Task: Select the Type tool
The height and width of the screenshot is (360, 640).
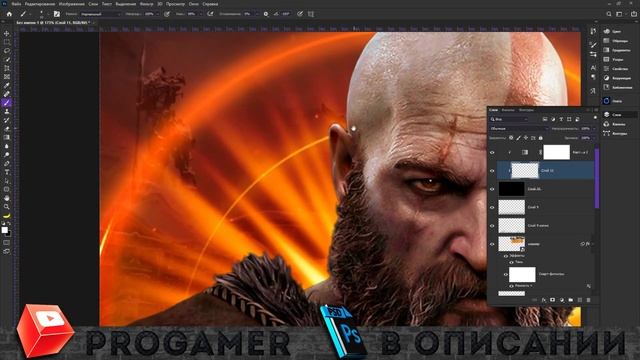Action: 7,172
